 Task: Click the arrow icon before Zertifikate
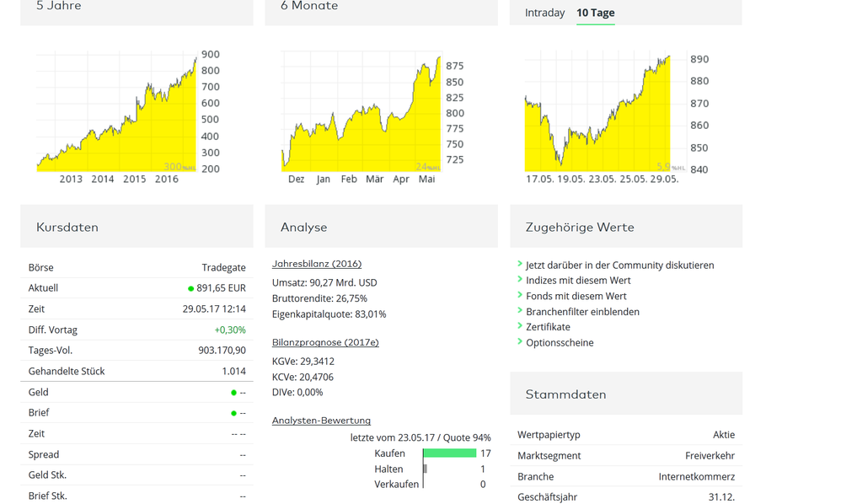(x=520, y=326)
